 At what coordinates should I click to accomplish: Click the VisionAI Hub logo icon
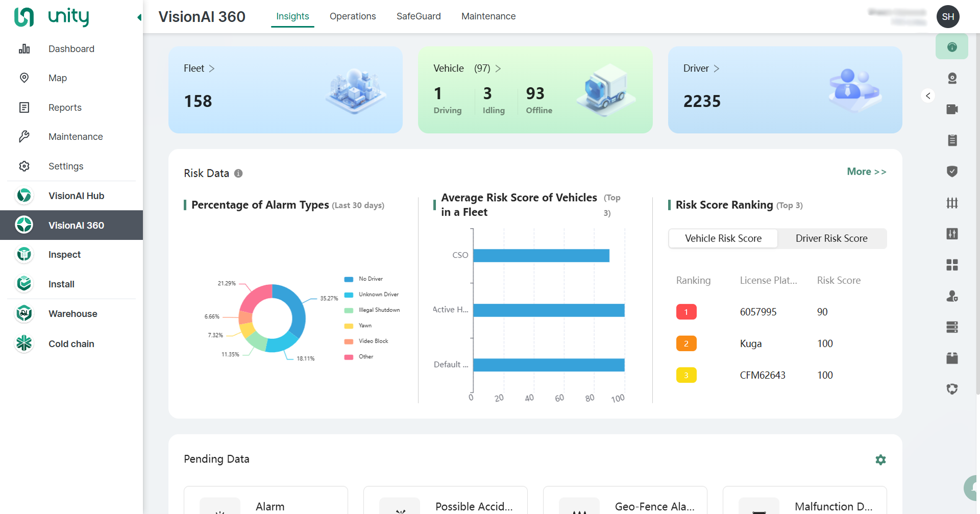pos(24,195)
